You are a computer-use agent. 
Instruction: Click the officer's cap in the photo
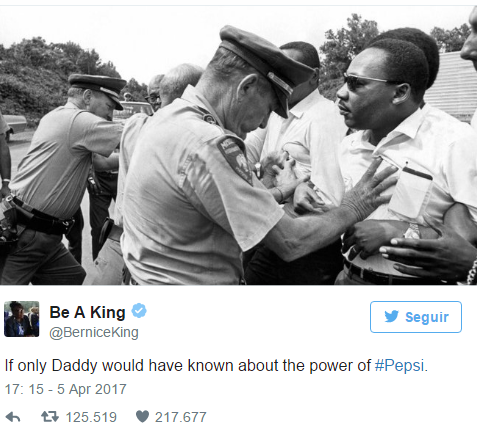click(267, 65)
